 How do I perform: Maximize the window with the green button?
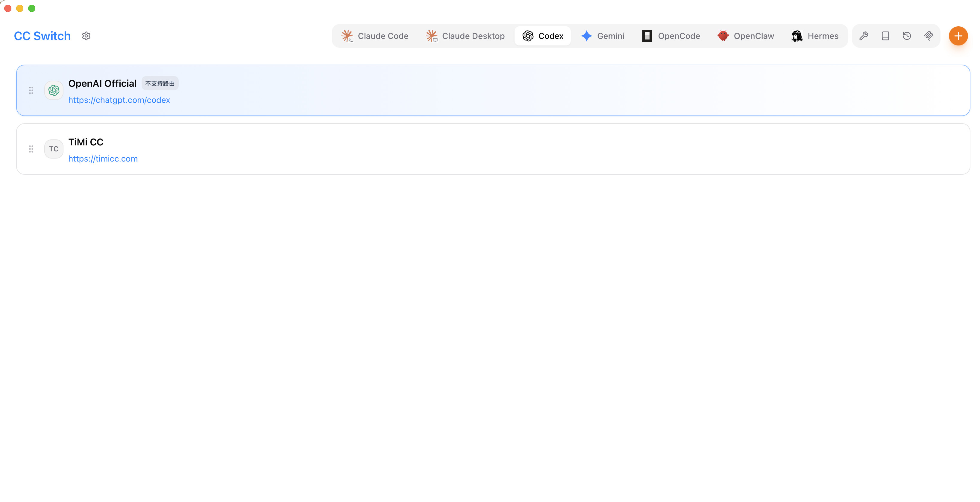tap(32, 8)
